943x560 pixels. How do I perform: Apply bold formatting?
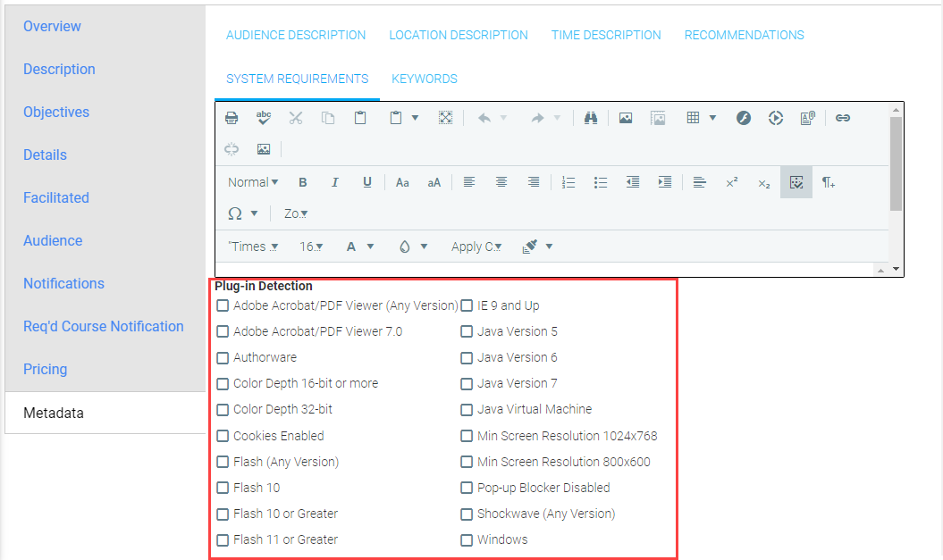(303, 182)
